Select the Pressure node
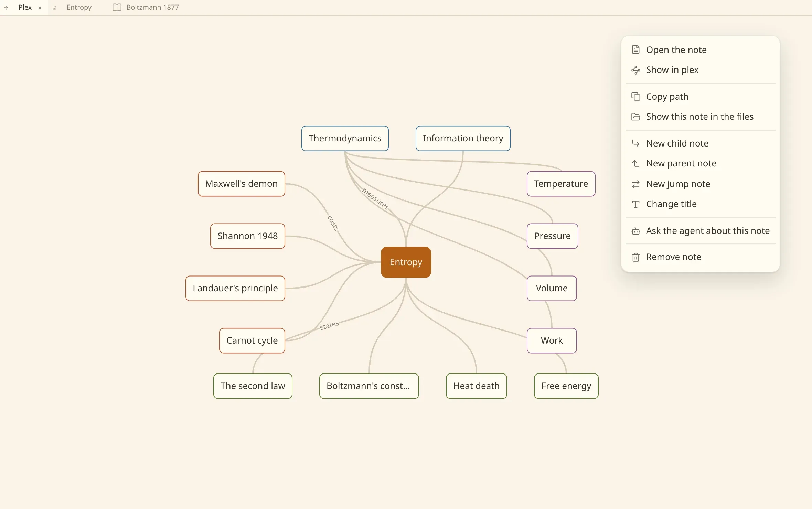The image size is (812, 509). tap(552, 236)
